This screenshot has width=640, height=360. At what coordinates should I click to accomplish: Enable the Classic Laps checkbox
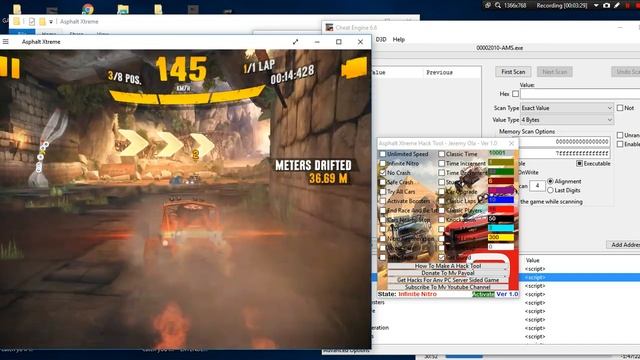[441, 201]
